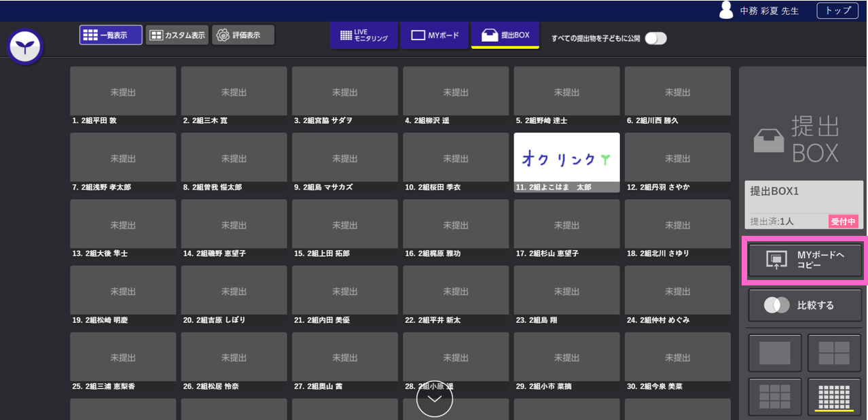This screenshot has height=420, width=868.
Task: Select the nine-pane grid layout icon
Action: (774, 396)
